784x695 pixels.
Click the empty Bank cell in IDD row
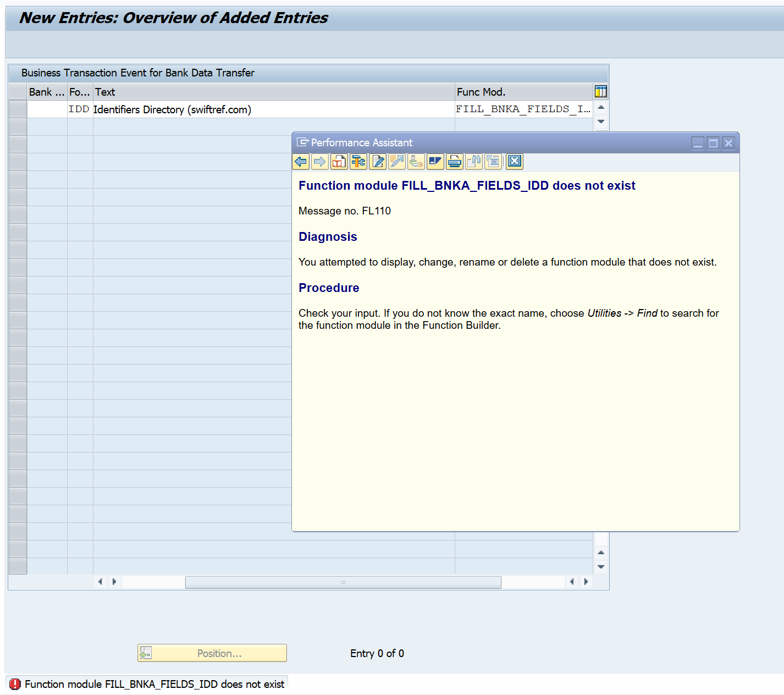(47, 109)
